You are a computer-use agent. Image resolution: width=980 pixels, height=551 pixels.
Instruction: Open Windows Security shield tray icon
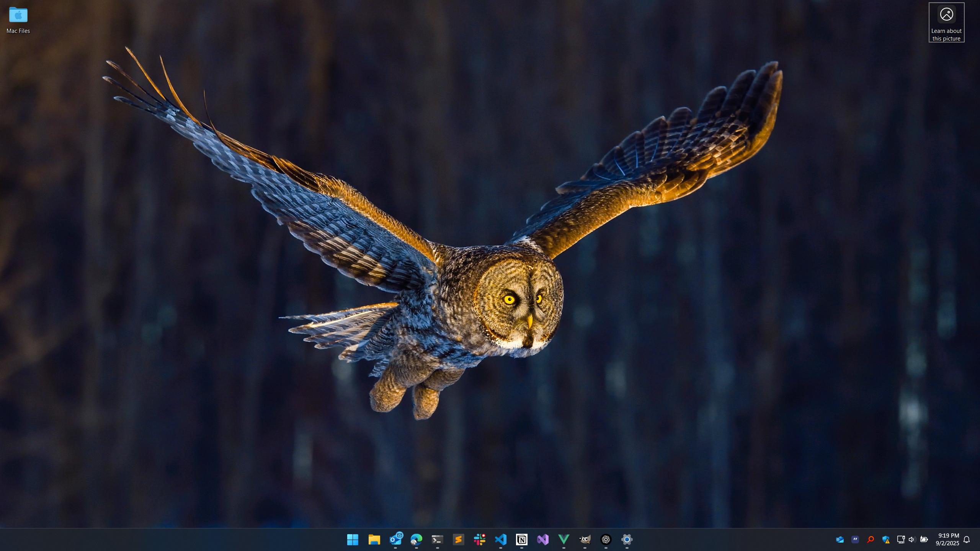(886, 540)
